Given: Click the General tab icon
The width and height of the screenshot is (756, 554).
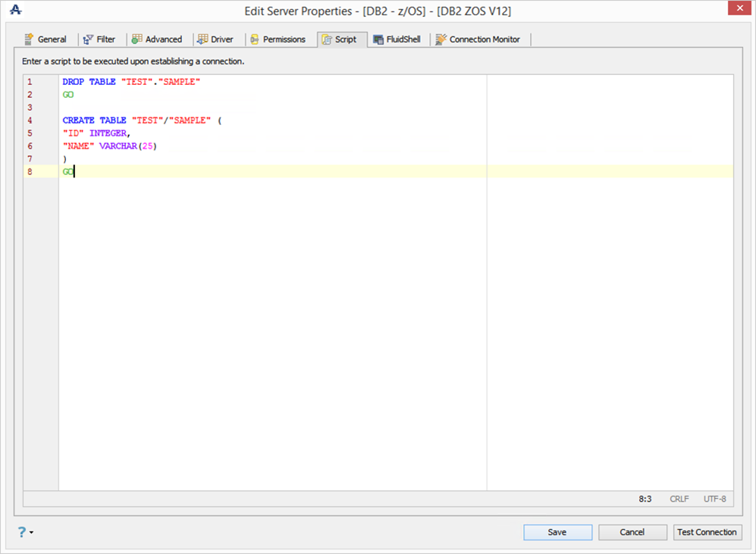Looking at the screenshot, I should click(x=30, y=39).
